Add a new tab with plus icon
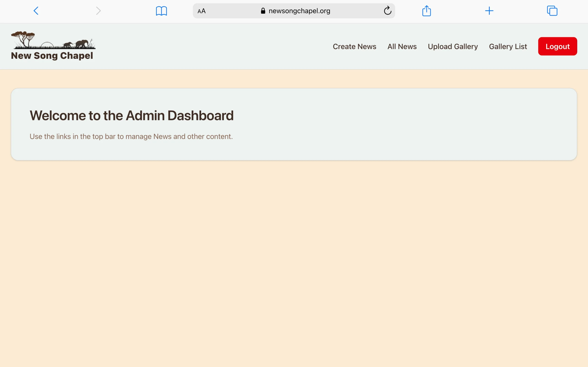The image size is (588, 367). 489,11
